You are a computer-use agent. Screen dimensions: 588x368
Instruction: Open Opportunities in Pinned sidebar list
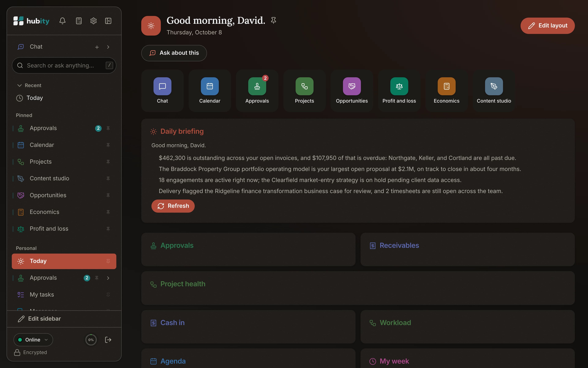[64, 195]
